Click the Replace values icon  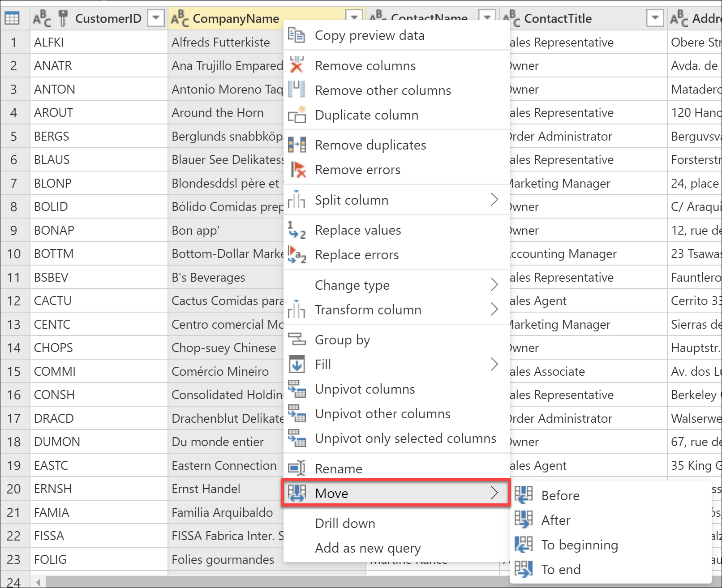pos(297,230)
